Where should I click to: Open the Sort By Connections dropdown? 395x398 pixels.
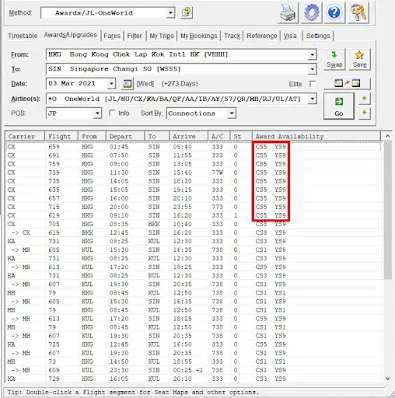[x=232, y=113]
